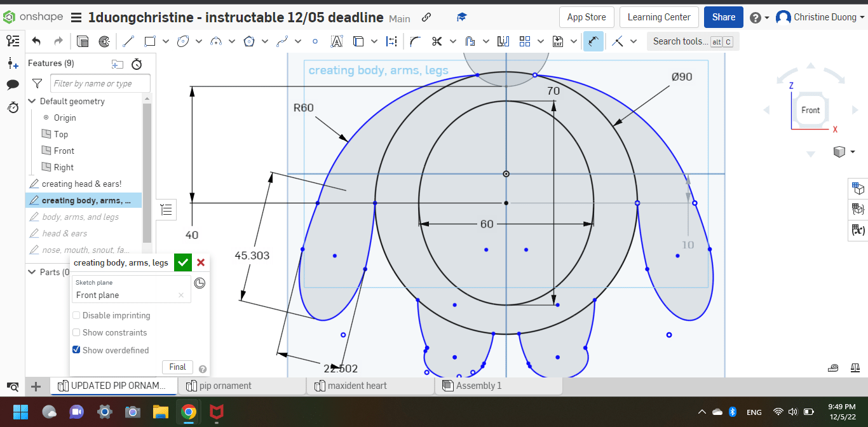This screenshot has height=427, width=868.
Task: Collapse the Default geometry tree group
Action: (32, 101)
